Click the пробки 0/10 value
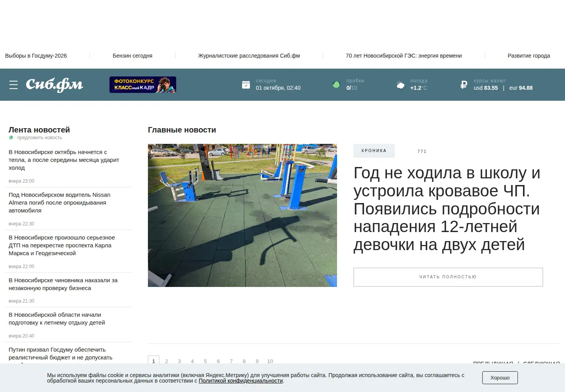The width and height of the screenshot is (565, 392). pyautogui.click(x=352, y=88)
